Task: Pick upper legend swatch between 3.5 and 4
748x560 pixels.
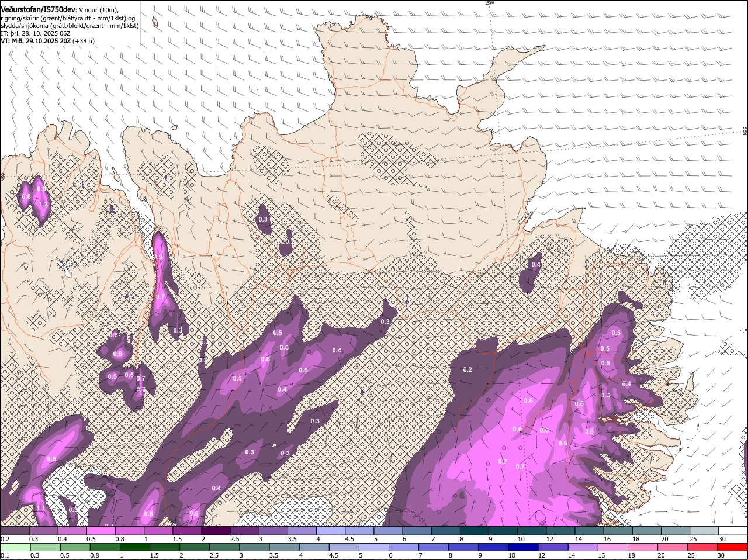Action: click(302, 530)
